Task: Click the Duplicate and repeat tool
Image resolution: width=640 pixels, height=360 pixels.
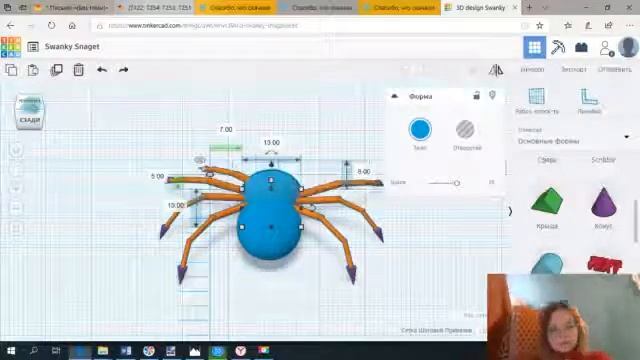Action: click(x=56, y=70)
